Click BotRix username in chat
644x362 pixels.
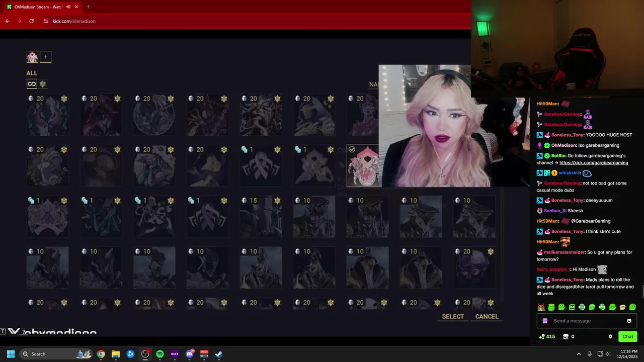point(558,156)
